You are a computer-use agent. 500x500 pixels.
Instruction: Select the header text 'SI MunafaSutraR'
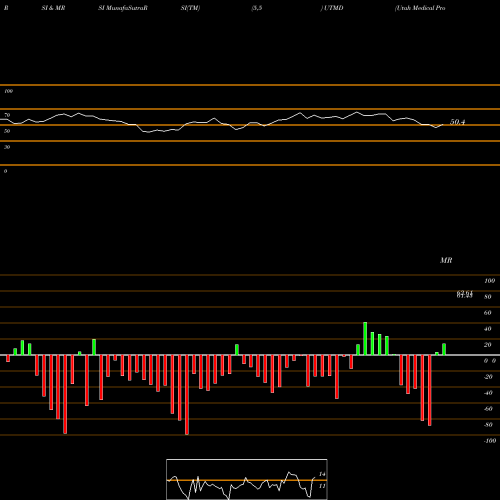(x=123, y=8)
